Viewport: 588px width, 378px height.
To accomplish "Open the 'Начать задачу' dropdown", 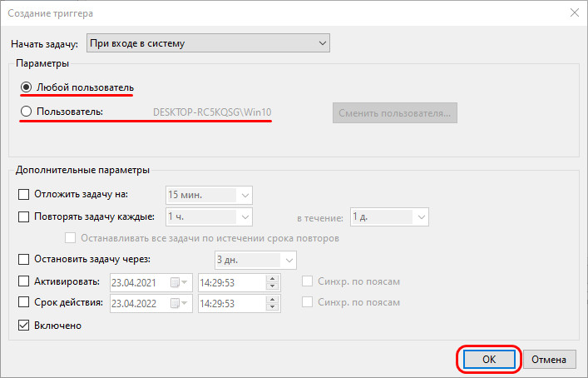I will [208, 43].
